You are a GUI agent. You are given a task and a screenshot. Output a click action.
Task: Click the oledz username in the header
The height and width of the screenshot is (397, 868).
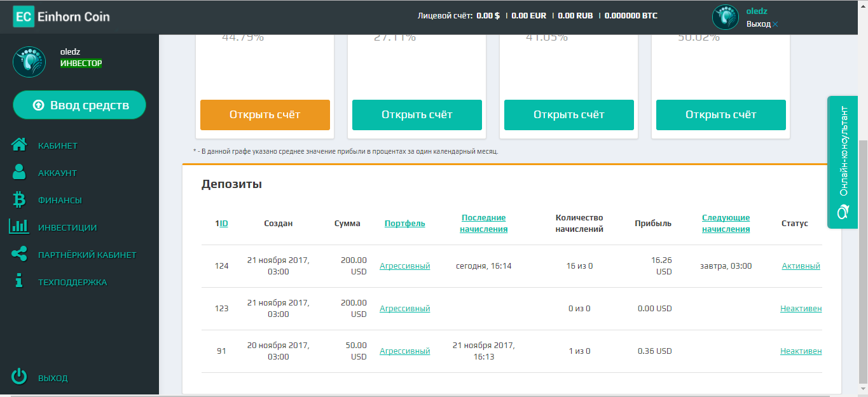[757, 11]
